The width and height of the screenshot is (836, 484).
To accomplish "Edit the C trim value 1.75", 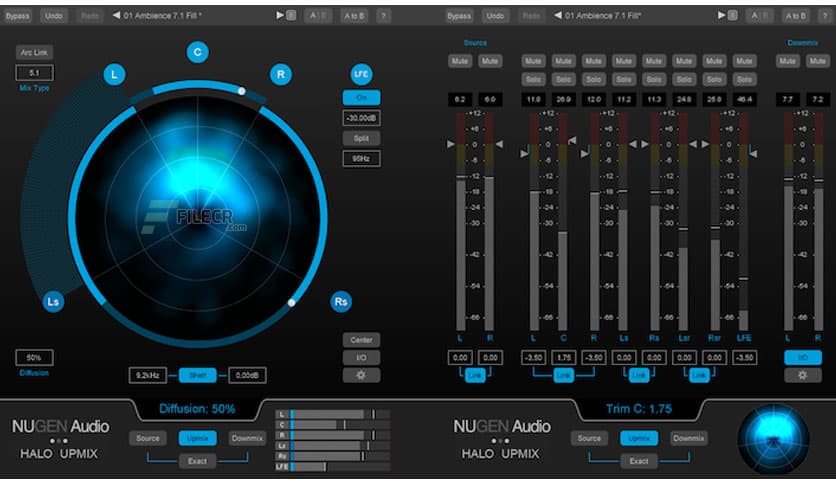I will pos(563,358).
